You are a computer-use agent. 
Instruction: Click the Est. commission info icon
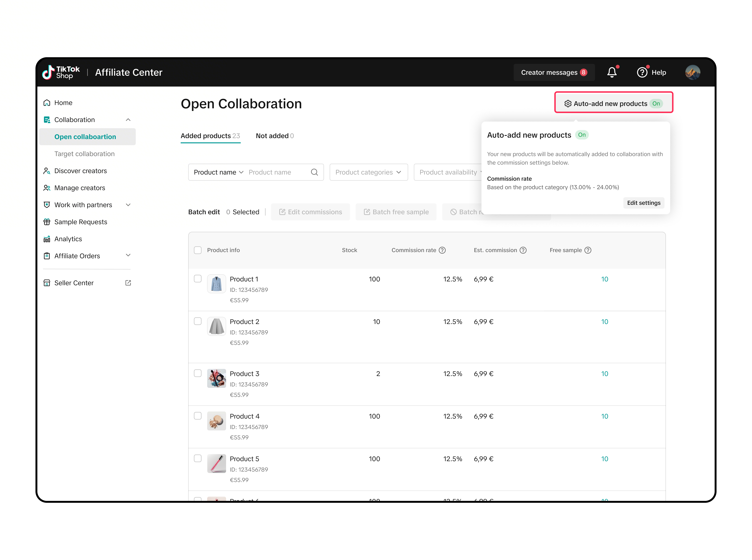pos(523,250)
